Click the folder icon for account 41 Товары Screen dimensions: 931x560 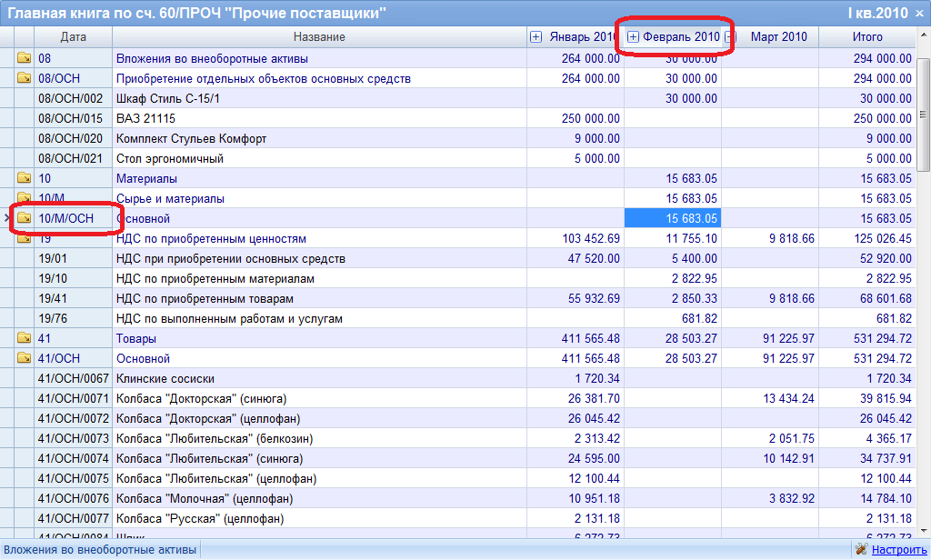(24, 338)
